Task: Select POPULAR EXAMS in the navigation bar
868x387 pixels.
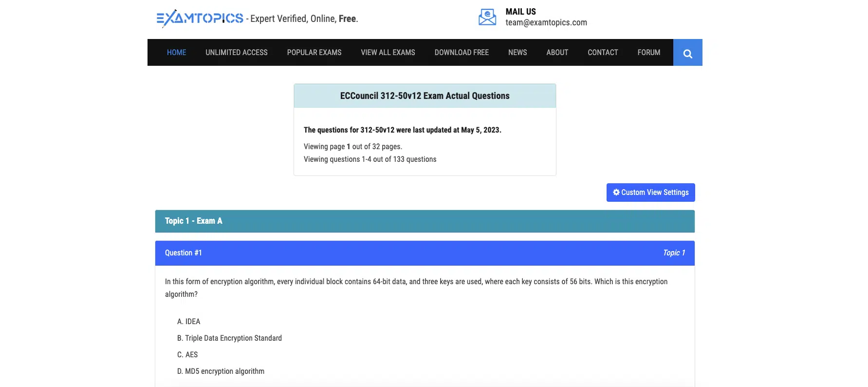Action: (314, 53)
